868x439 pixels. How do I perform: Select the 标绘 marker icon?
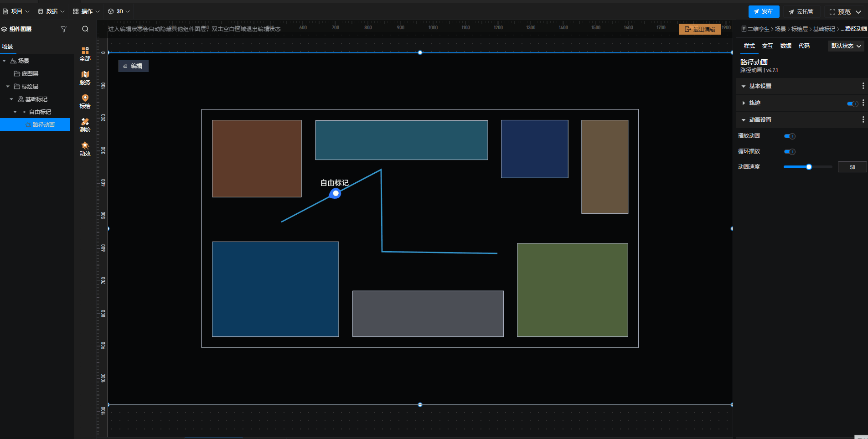(85, 101)
